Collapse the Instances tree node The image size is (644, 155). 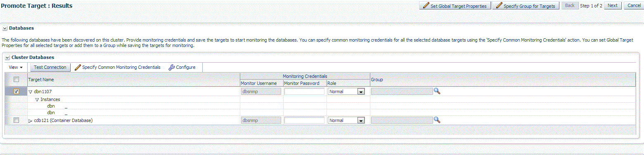[37, 100]
